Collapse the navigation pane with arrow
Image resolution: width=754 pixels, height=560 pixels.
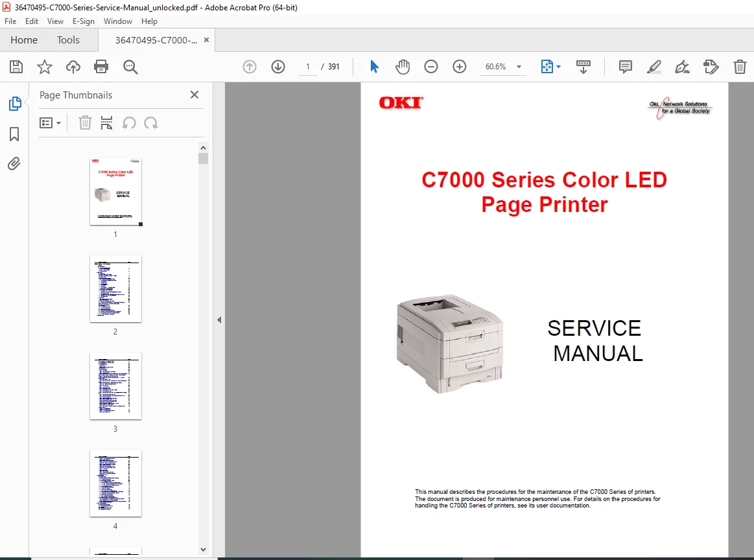click(x=219, y=320)
